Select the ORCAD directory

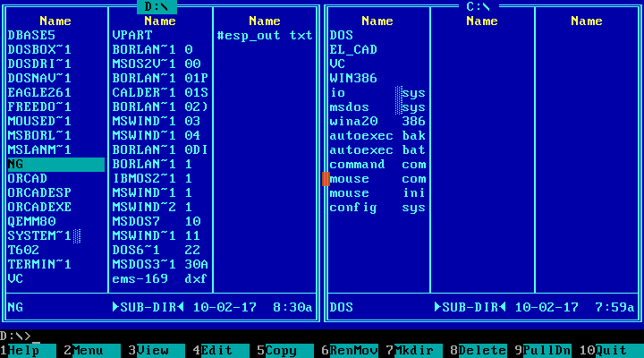28,178
